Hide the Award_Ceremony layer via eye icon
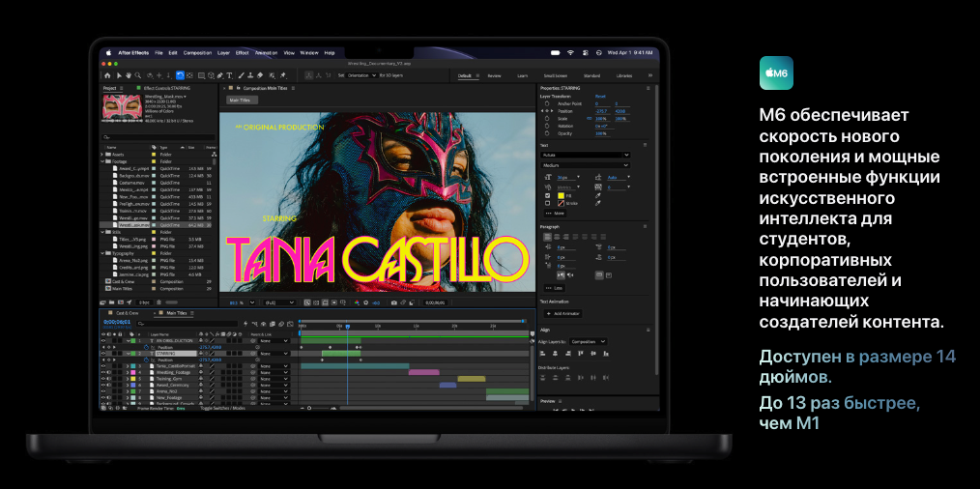The width and height of the screenshot is (980, 489). tap(103, 386)
